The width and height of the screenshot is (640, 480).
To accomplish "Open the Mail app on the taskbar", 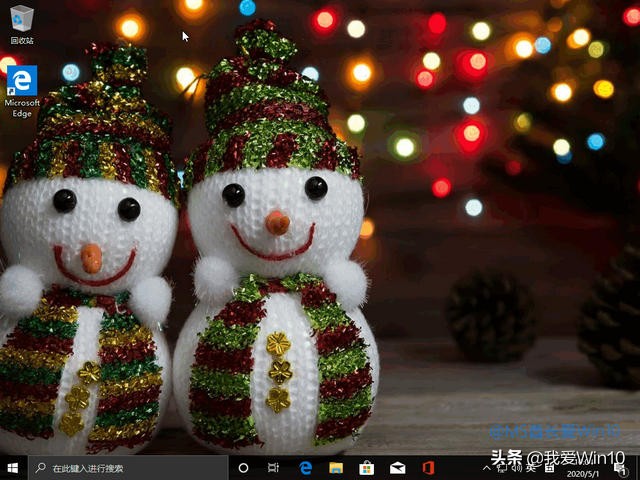I will click(398, 468).
